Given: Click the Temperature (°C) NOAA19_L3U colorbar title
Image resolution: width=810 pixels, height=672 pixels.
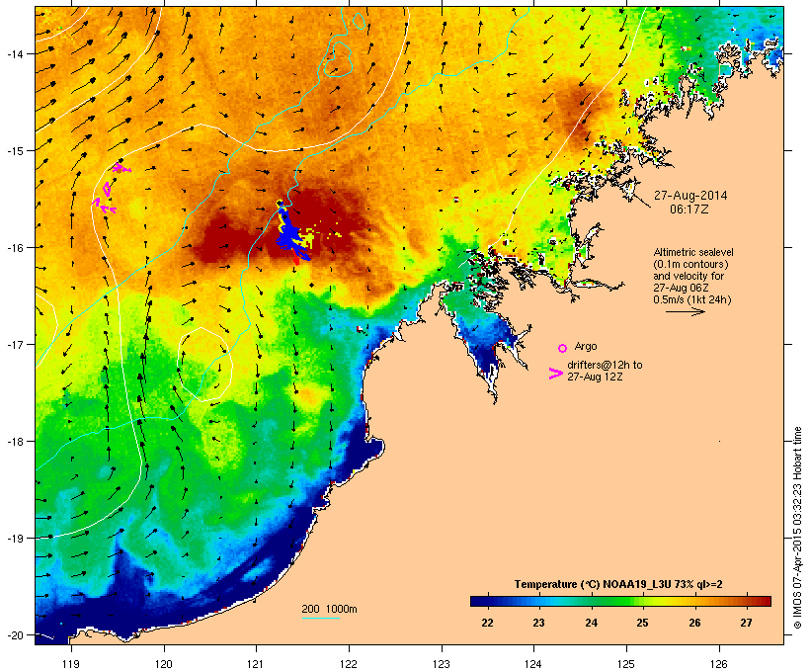Looking at the screenshot, I should (x=618, y=584).
